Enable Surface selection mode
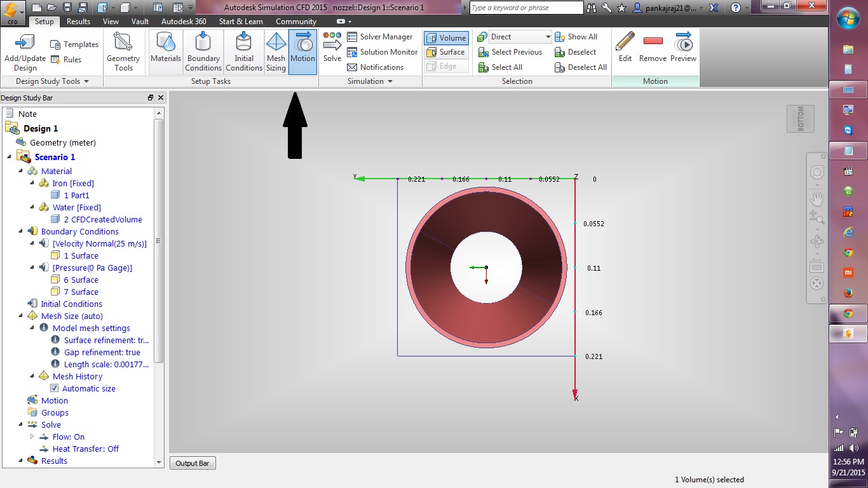This screenshot has width=868, height=488. coord(446,52)
